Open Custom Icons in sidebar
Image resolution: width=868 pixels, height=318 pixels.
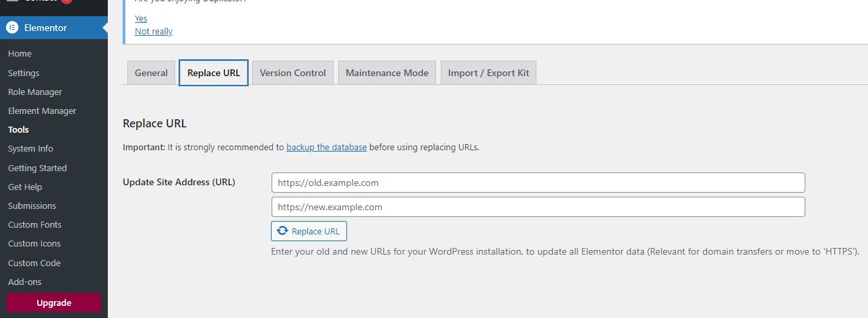34,243
